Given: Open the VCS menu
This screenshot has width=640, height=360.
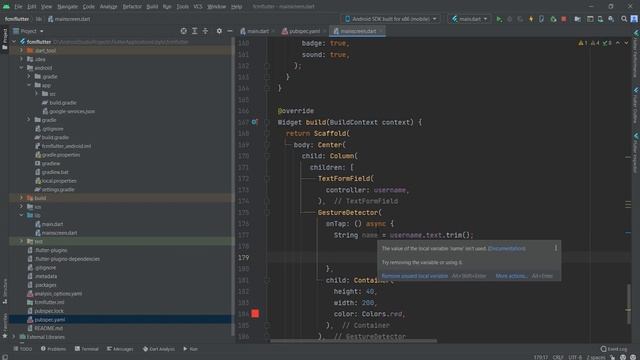Looking at the screenshot, I should 198,7.
